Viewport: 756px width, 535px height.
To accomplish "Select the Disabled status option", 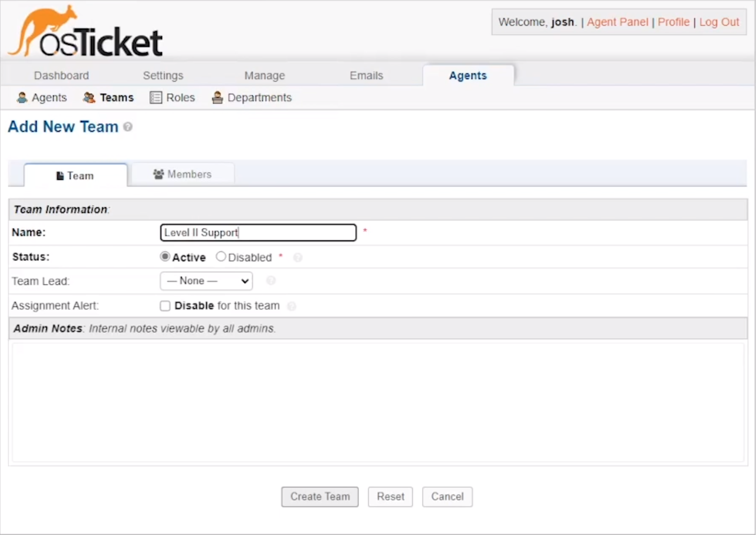I will [x=221, y=256].
